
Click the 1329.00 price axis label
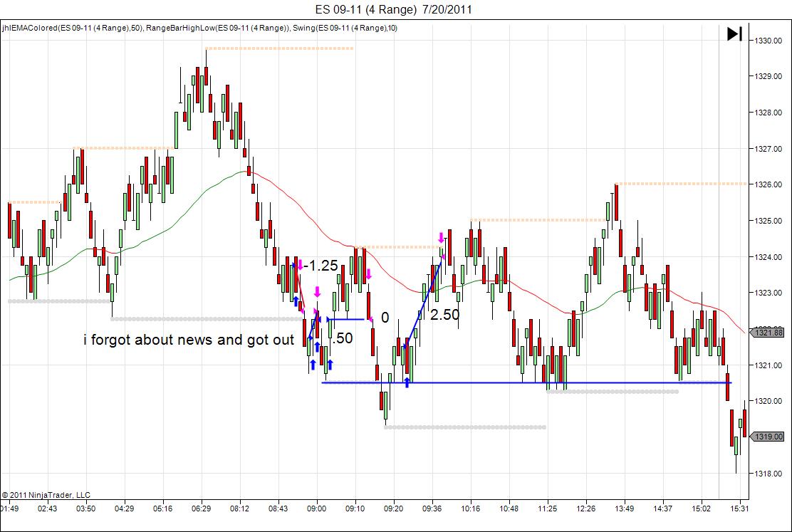point(768,76)
